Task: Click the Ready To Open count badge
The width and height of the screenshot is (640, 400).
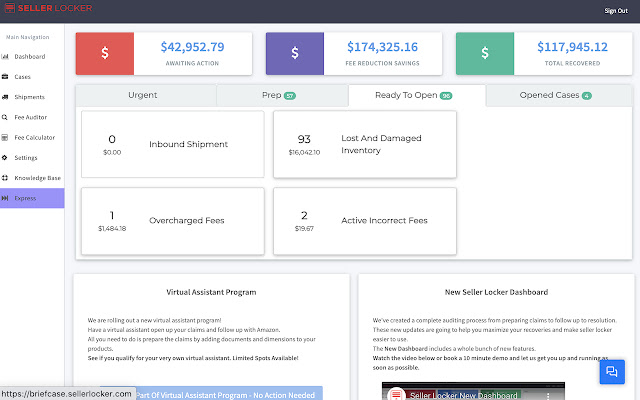Action: click(x=446, y=96)
